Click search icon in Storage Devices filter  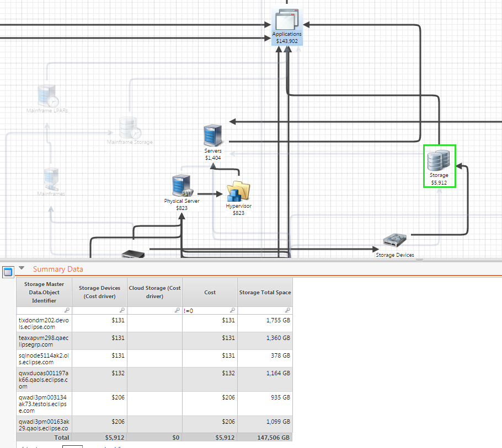(122, 310)
